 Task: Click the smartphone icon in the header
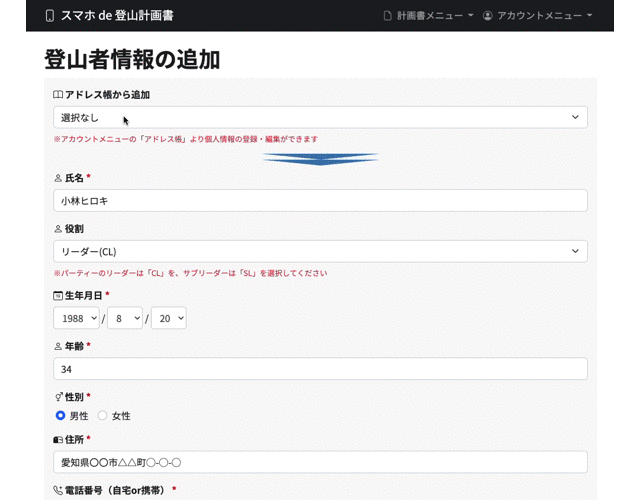pos(50,16)
